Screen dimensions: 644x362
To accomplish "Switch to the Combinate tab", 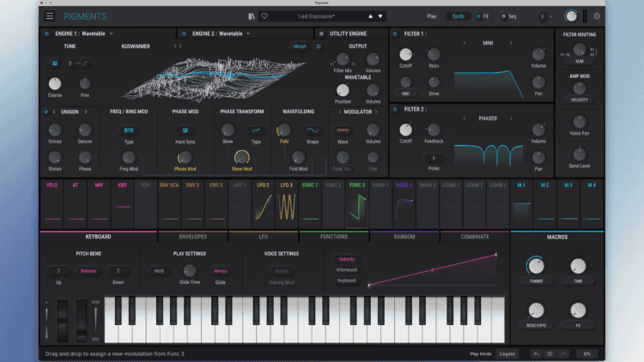I will tap(475, 237).
